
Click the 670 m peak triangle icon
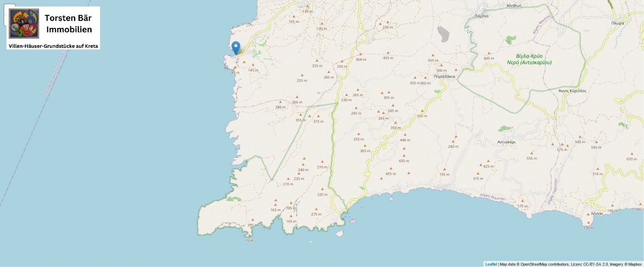tap(632, 153)
